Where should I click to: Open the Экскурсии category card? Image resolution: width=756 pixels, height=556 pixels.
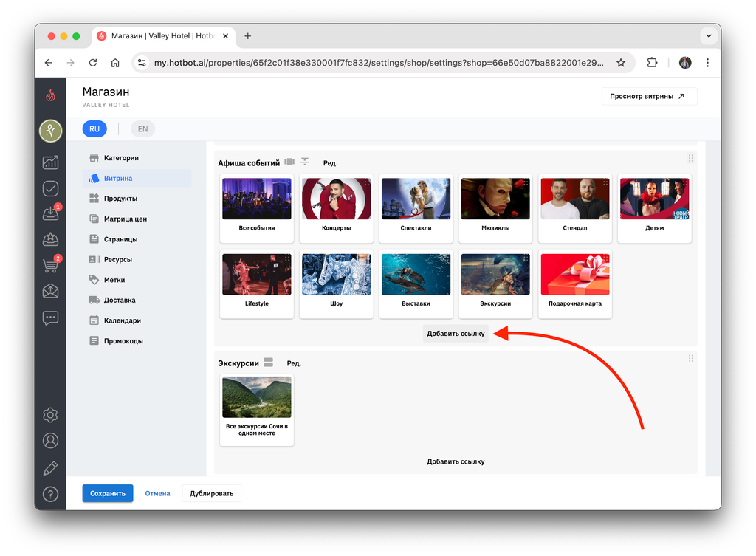(x=495, y=284)
